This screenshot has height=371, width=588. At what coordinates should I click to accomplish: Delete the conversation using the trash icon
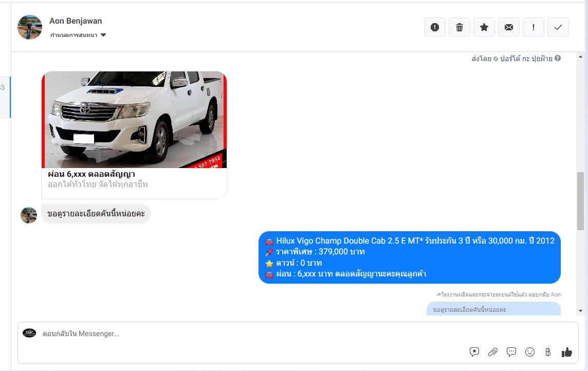tap(460, 27)
